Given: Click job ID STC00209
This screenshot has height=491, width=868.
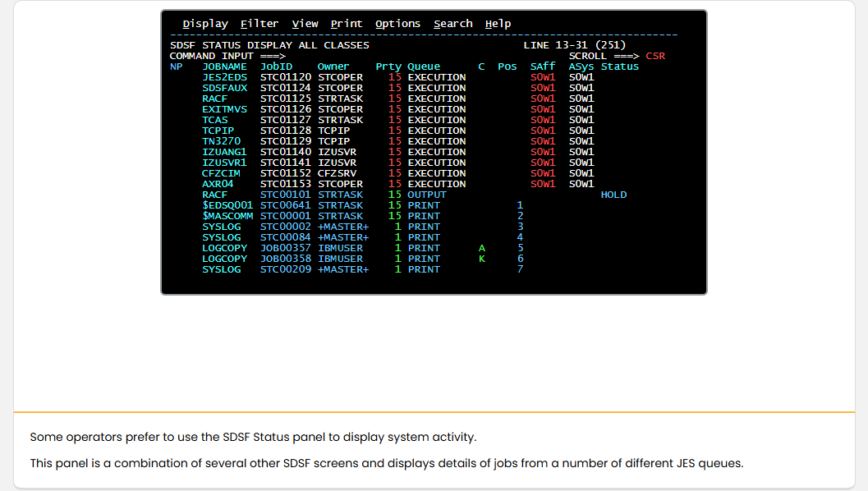Looking at the screenshot, I should click(286, 269).
